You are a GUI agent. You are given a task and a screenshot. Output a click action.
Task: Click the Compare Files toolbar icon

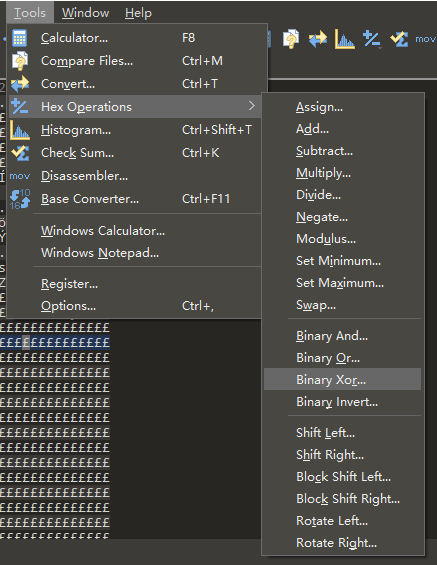[291, 39]
